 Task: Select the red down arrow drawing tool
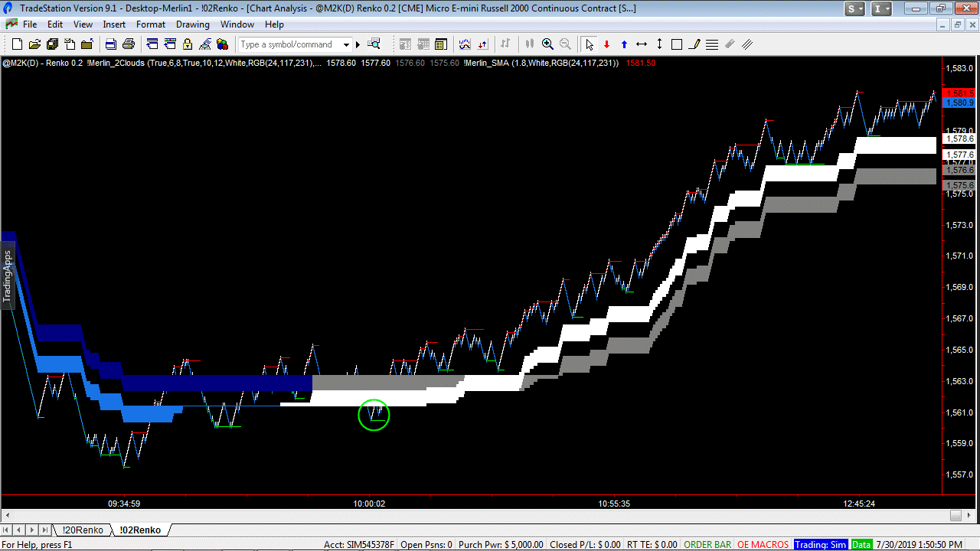(606, 44)
